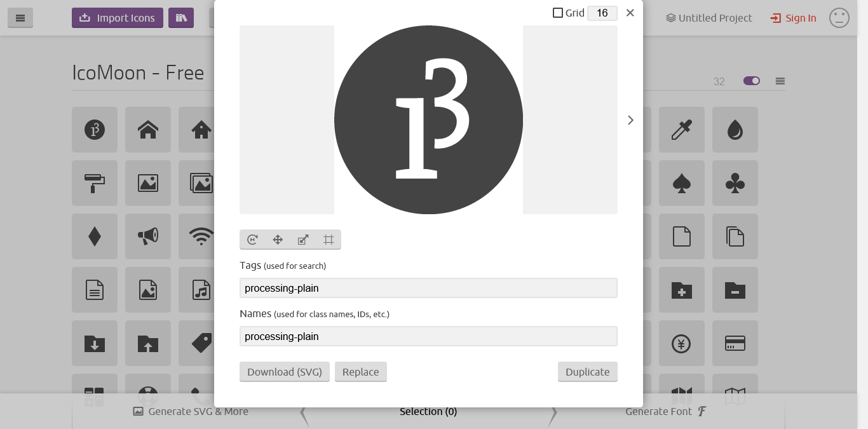Viewport: 868px width, 429px height.
Task: Click the rotate/mirror tool icon
Action: click(x=252, y=240)
